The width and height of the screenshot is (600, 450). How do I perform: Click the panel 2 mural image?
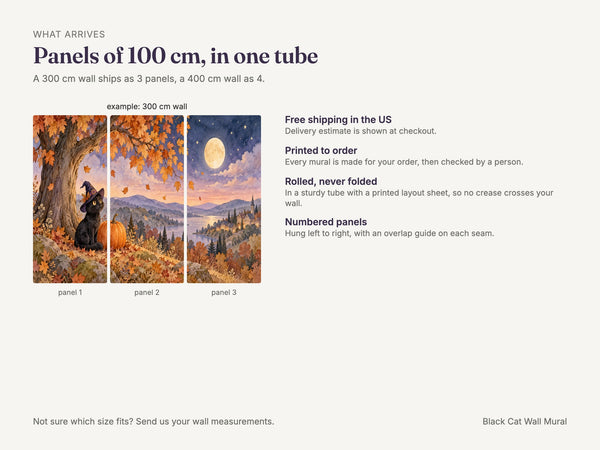[147, 199]
